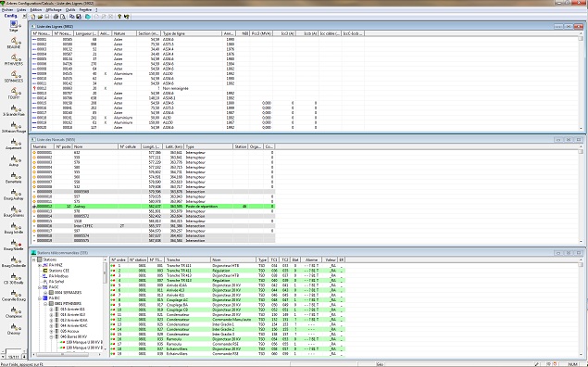Open the Fenêtre menu

pyautogui.click(x=85, y=10)
